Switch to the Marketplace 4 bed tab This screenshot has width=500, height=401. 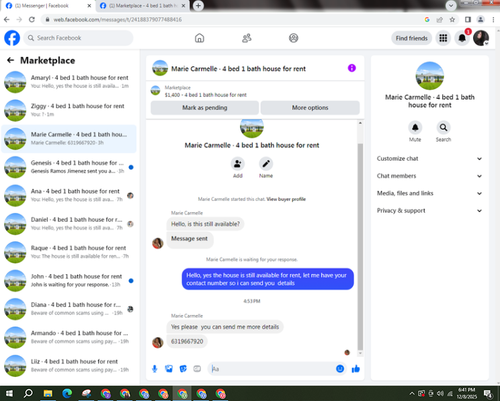(143, 6)
